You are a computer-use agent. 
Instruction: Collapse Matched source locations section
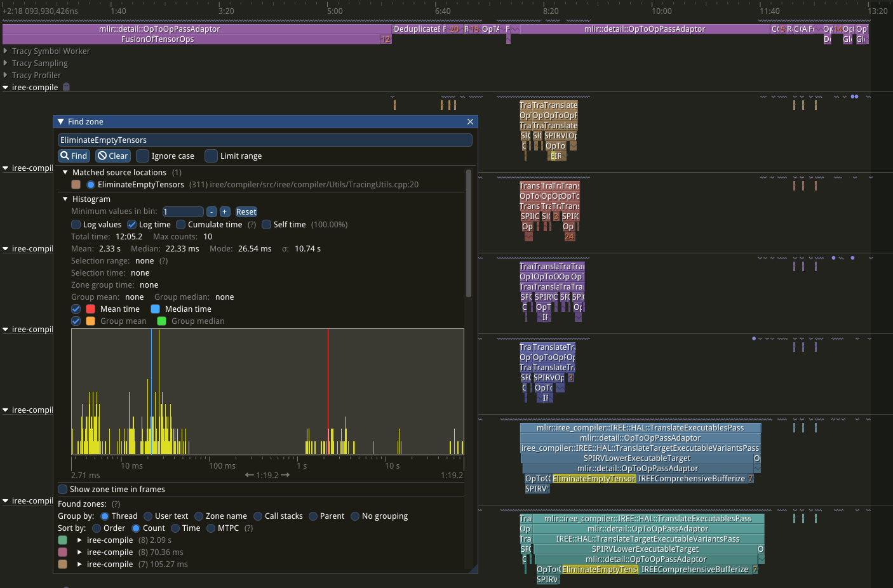click(x=65, y=172)
